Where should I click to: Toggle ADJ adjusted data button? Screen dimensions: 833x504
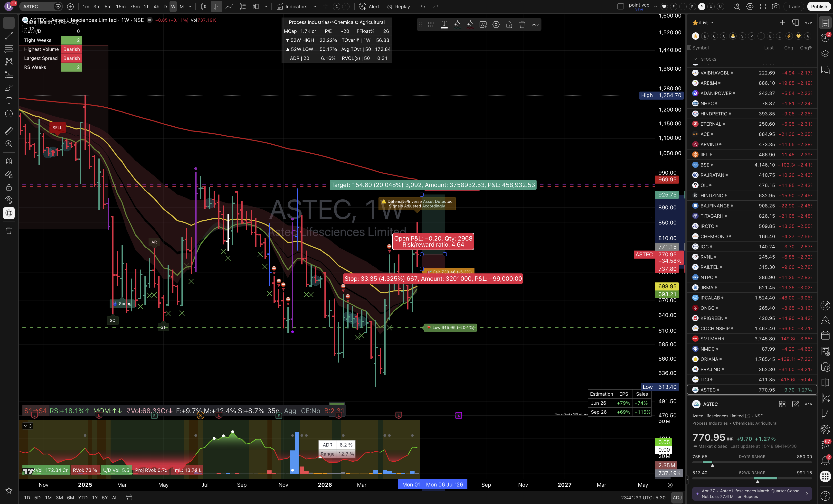(x=677, y=498)
